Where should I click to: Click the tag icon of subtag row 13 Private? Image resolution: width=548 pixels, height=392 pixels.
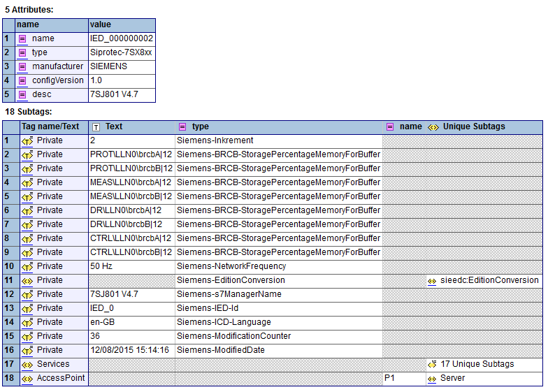tap(27, 309)
